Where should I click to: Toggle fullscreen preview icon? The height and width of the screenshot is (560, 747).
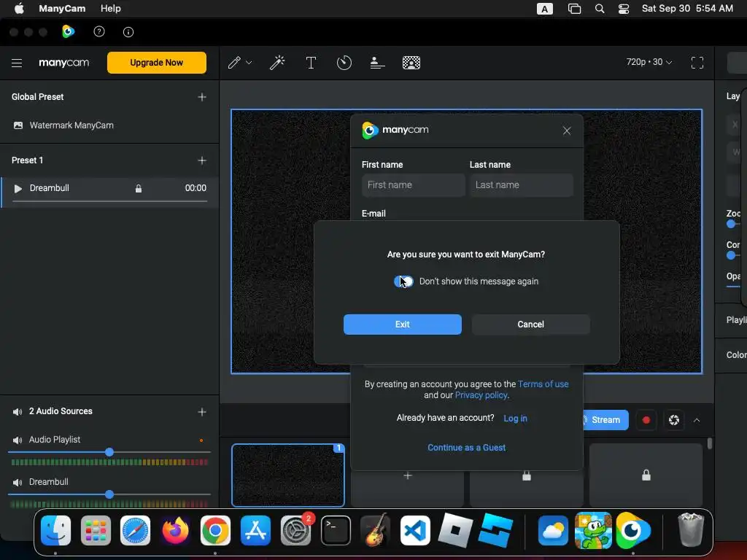697,63
